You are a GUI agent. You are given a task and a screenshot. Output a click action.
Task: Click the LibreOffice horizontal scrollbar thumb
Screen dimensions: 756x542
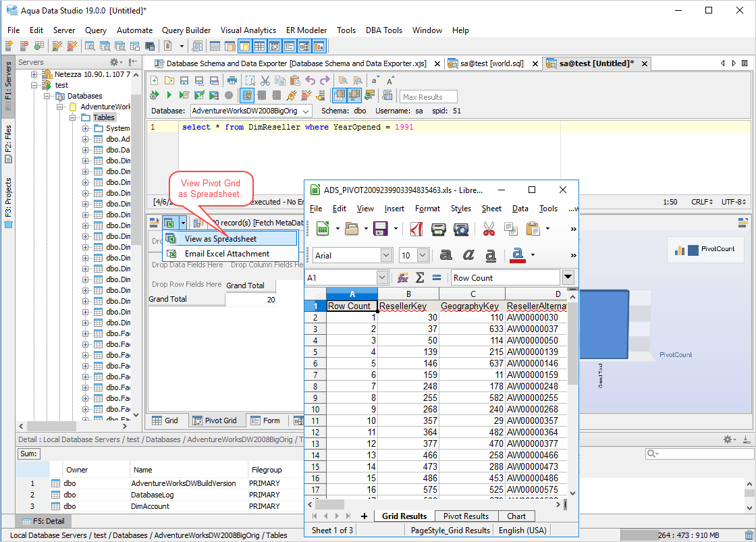pos(330,504)
